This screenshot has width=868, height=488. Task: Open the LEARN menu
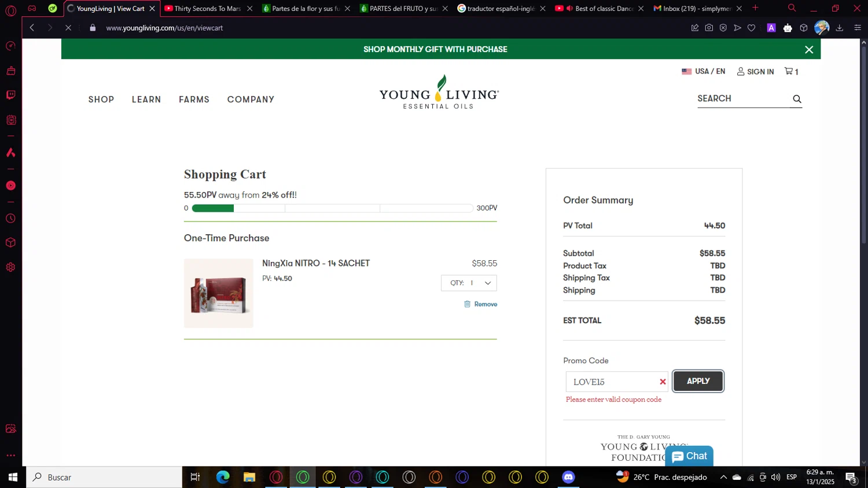(x=146, y=99)
